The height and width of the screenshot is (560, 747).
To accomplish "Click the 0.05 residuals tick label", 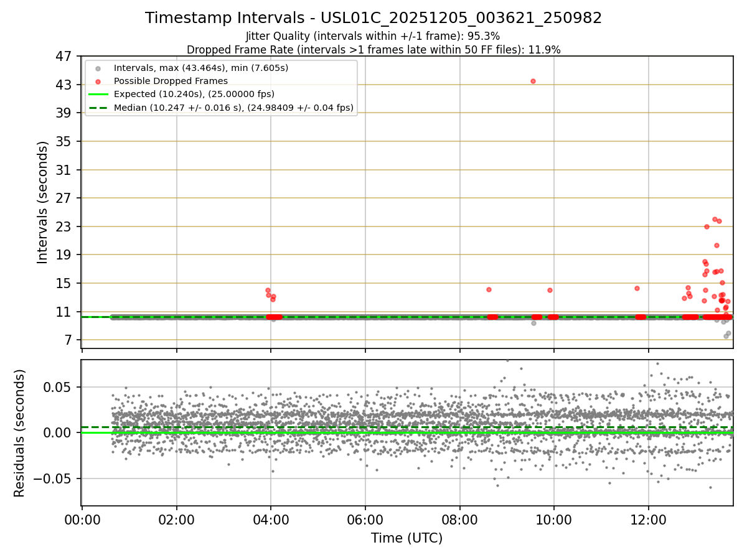I will point(60,387).
